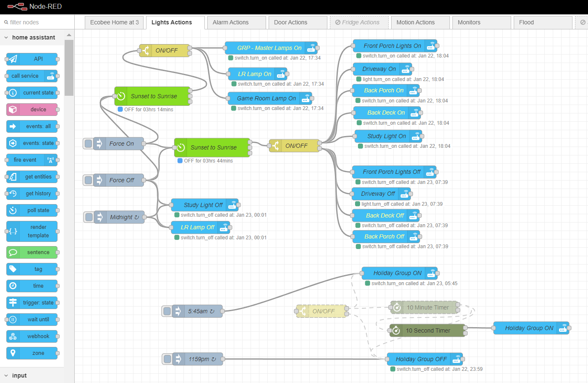Select the LR Lamp On node

[257, 74]
